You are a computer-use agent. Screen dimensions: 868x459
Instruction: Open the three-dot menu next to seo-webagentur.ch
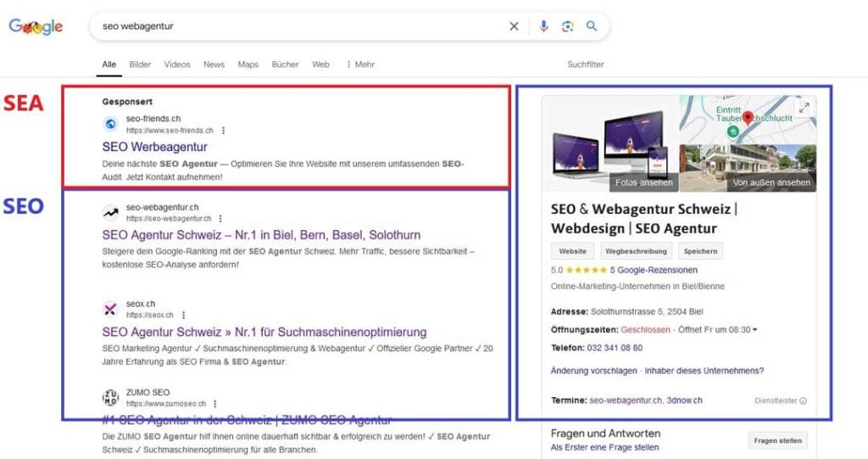coord(220,219)
